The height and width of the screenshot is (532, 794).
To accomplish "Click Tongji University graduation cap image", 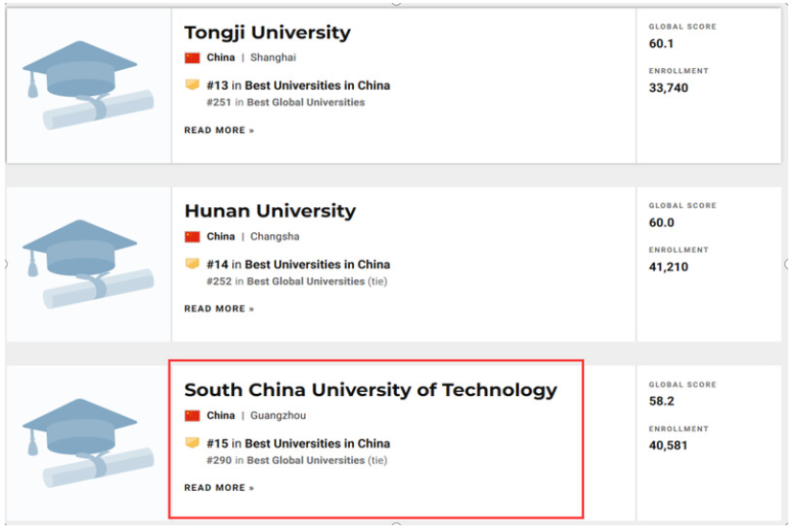I will point(87,84).
